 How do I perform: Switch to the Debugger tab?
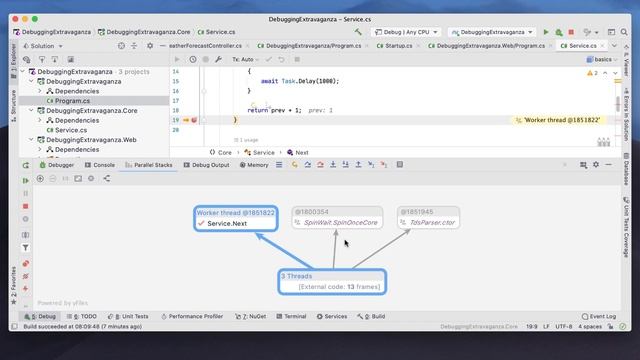[57, 165]
